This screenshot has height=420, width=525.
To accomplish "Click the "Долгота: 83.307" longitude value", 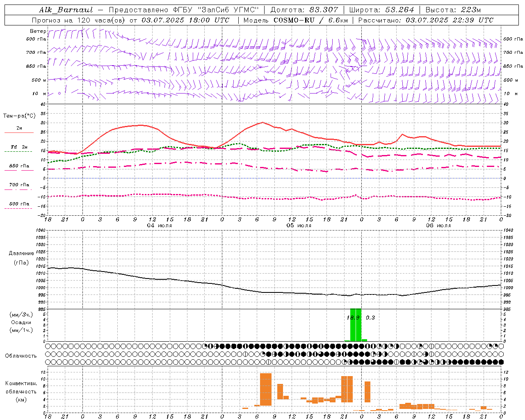I will [304, 10].
